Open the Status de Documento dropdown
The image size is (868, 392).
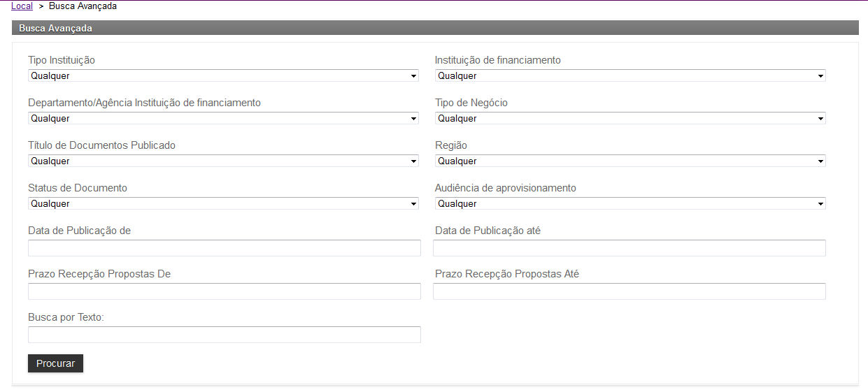pos(223,203)
